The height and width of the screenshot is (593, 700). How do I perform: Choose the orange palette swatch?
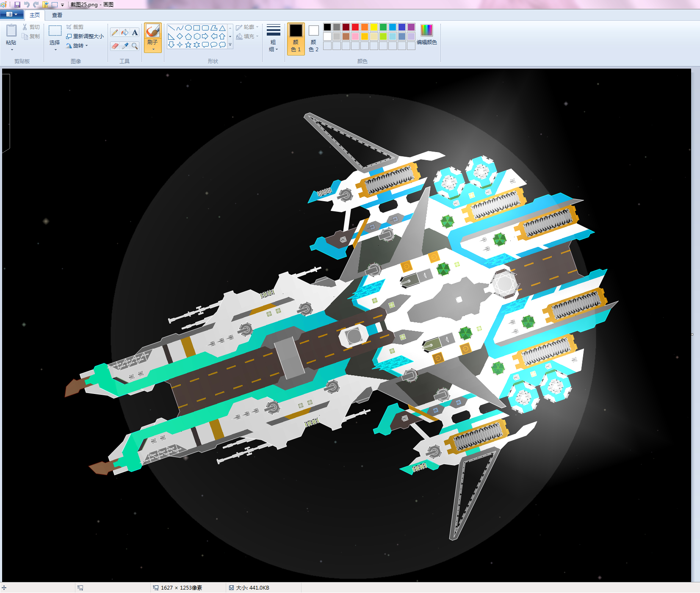tap(365, 27)
